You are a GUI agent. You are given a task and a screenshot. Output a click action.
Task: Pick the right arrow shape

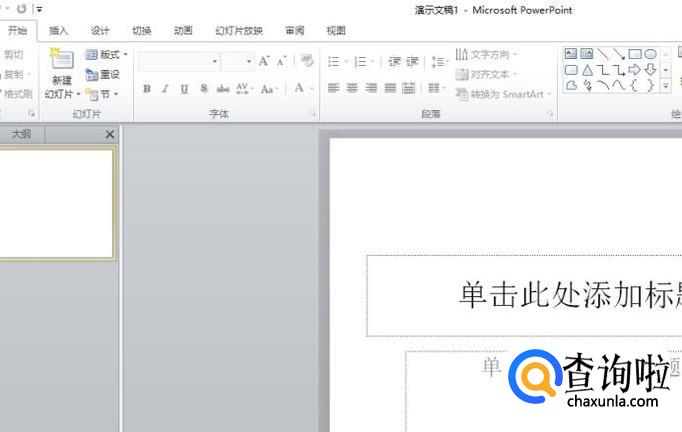tap(634, 70)
